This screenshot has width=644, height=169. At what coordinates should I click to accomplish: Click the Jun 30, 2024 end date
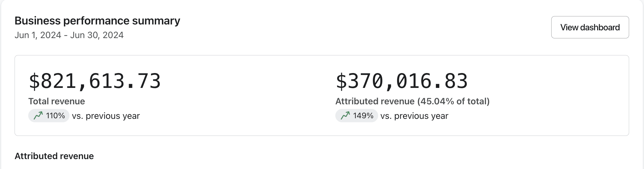(97, 35)
